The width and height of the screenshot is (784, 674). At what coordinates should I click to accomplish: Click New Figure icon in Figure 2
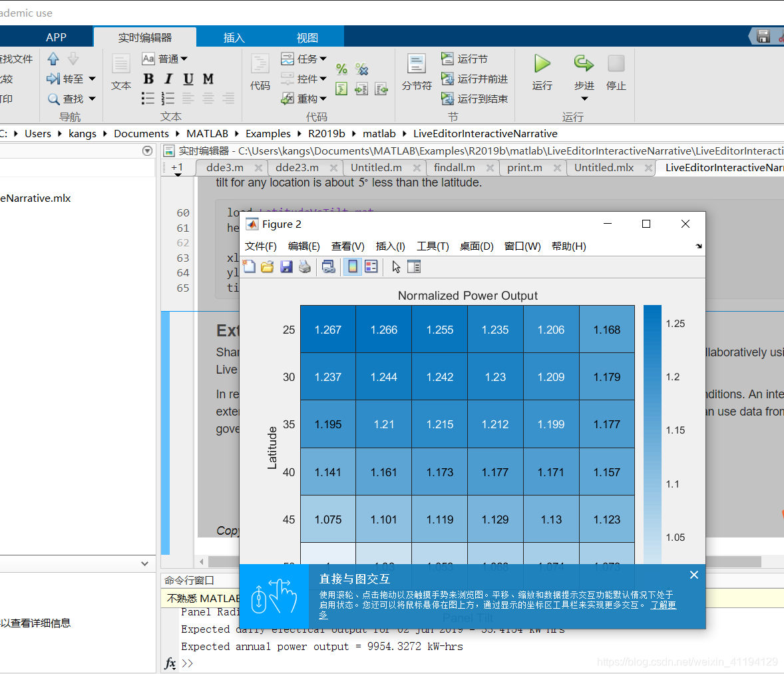click(249, 266)
